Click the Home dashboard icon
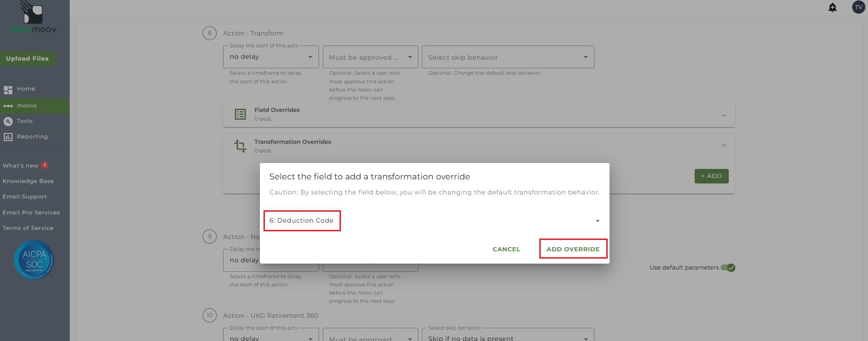Screen dimensions: 868x341 coord(8,90)
